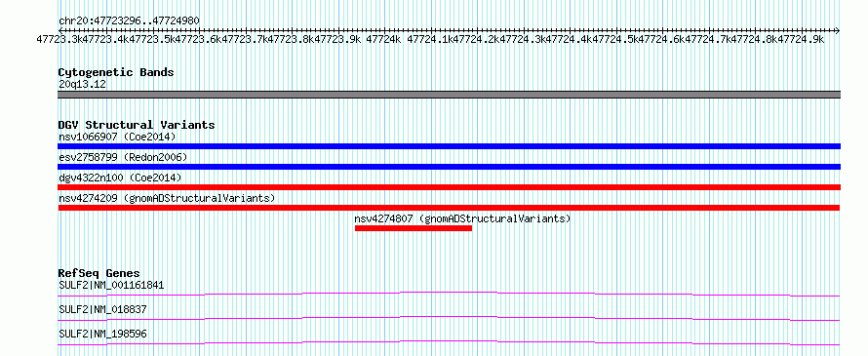The width and height of the screenshot is (868, 356).
Task: Click the 47723.3k ruler tick label
Action: click(59, 39)
